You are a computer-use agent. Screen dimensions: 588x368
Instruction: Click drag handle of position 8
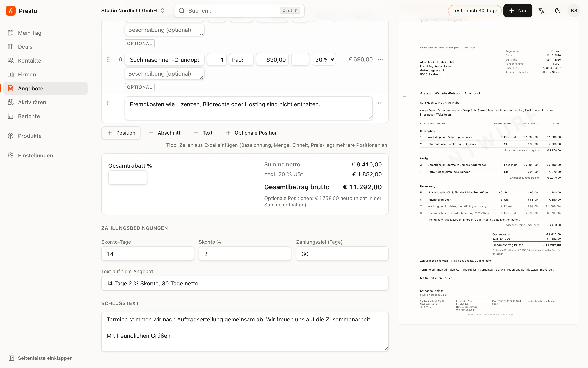point(108,59)
